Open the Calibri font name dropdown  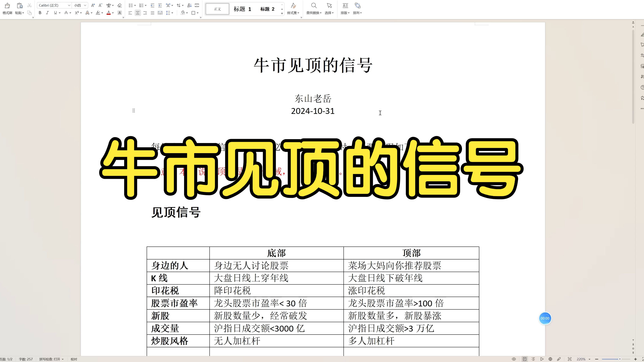[69, 5]
